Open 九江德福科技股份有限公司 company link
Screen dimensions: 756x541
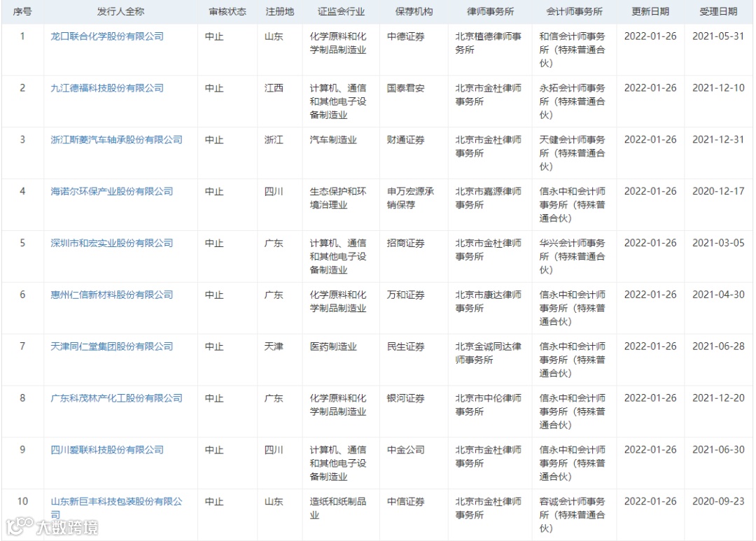pyautogui.click(x=107, y=88)
